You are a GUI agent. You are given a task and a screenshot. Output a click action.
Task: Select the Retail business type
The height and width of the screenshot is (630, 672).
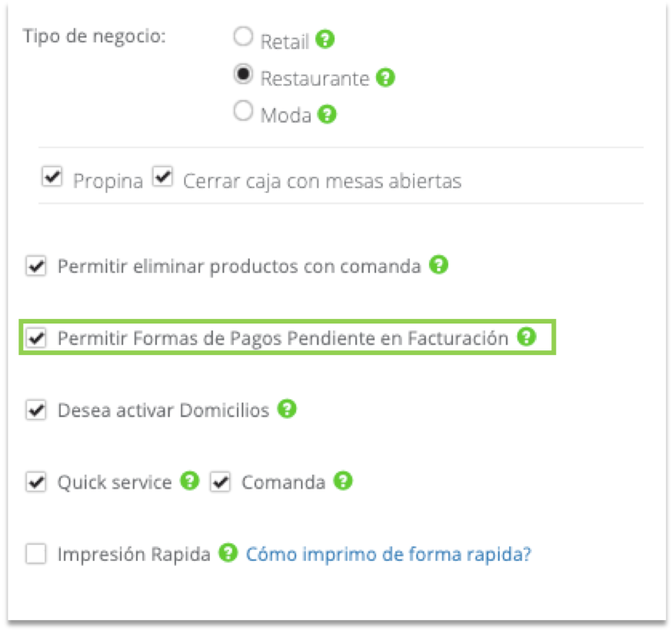(x=243, y=35)
